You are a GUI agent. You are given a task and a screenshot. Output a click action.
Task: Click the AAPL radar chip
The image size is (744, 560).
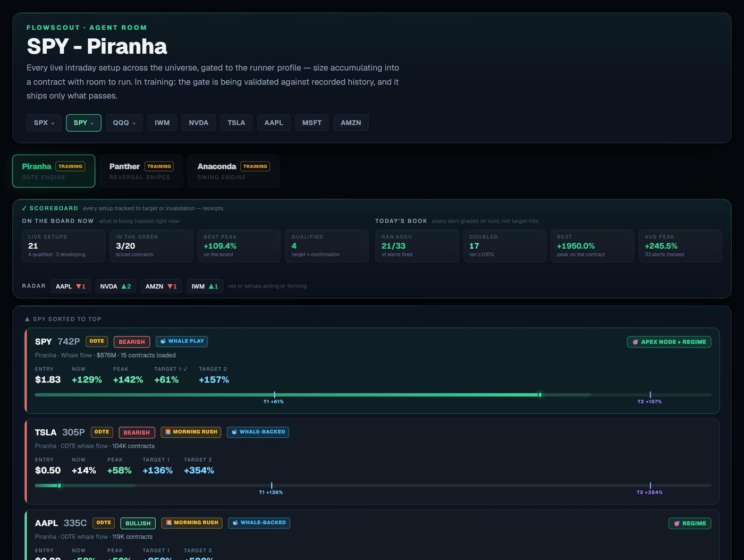pos(71,286)
